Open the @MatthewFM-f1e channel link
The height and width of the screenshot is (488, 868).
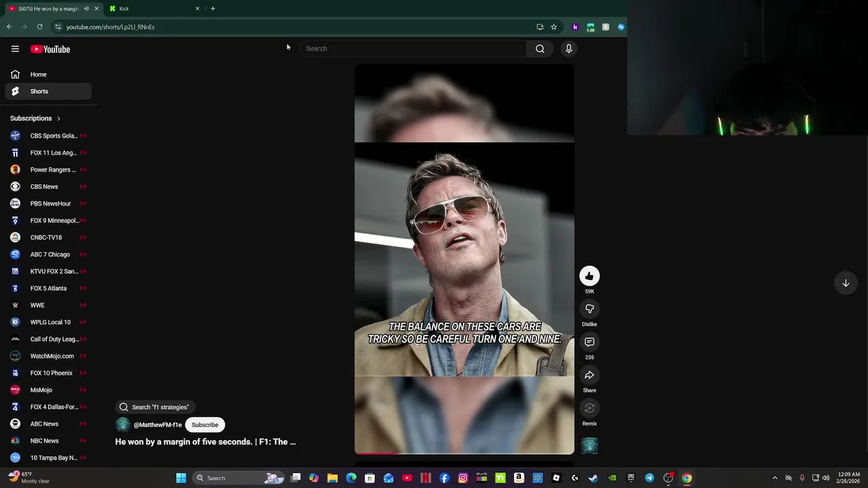157,425
